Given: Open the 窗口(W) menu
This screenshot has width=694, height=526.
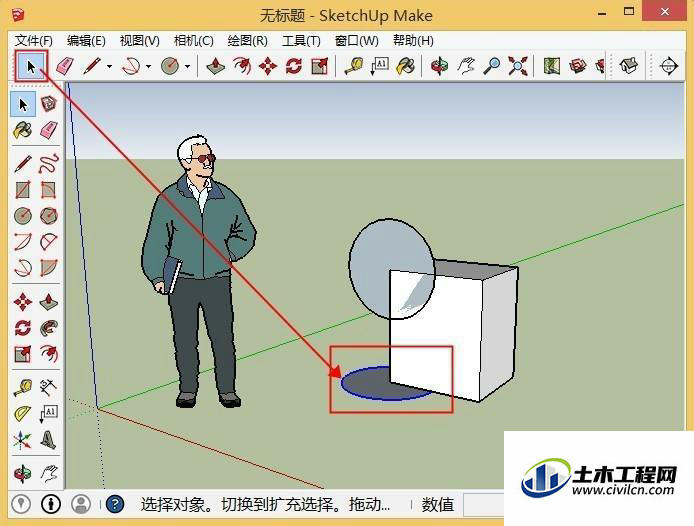Looking at the screenshot, I should coord(357,41).
